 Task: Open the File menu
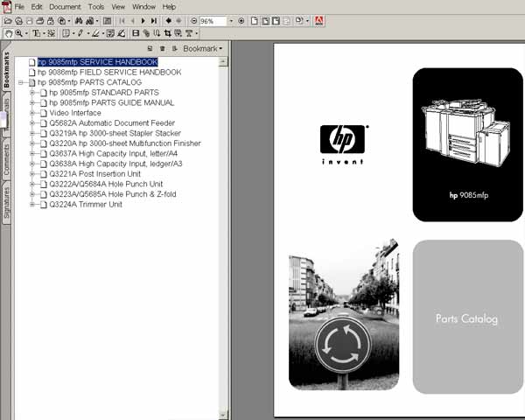19,7
